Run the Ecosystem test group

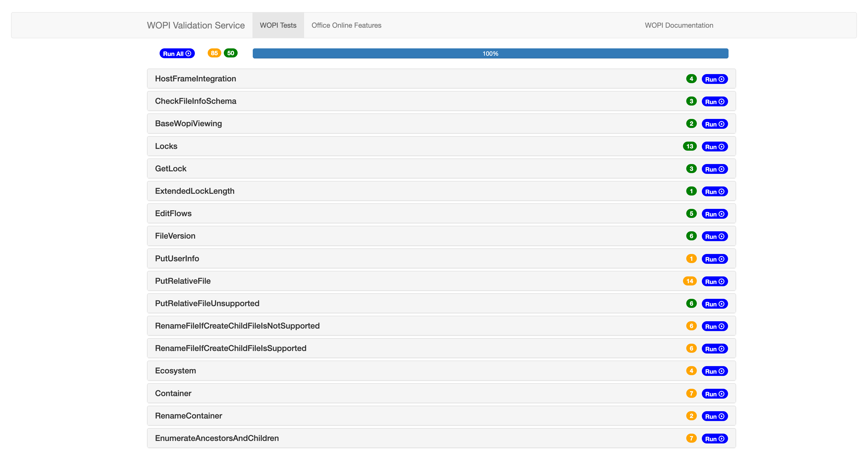click(x=714, y=371)
